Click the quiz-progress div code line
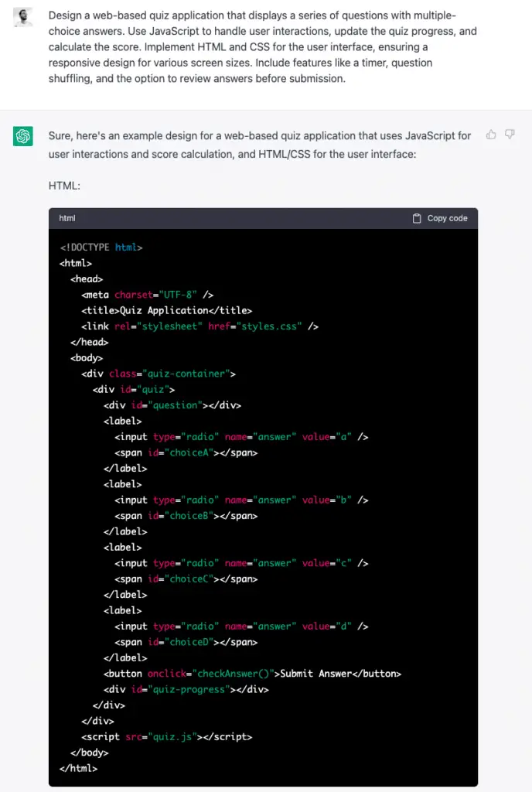532x792 pixels. click(x=186, y=689)
